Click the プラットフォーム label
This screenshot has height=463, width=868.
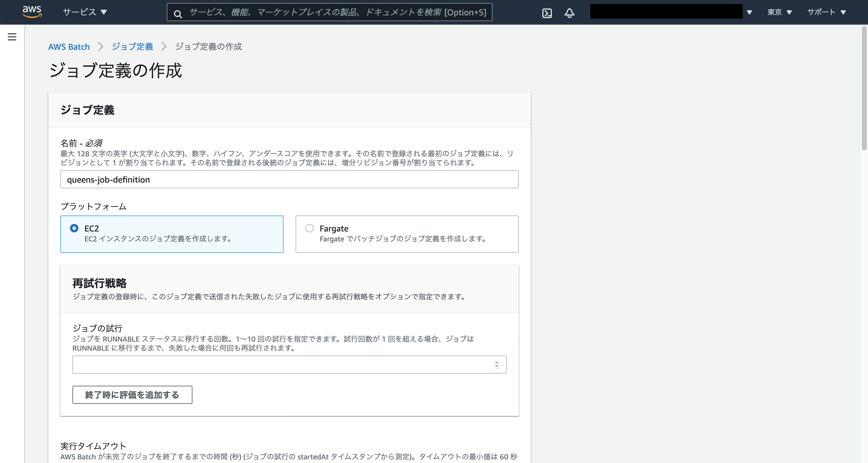(x=93, y=206)
